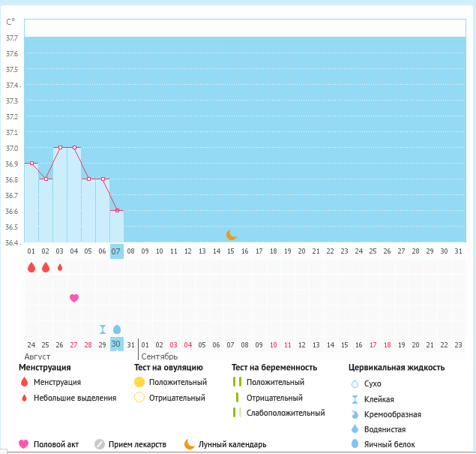Click the 'Прием лекарств' legend icon
Screen dimensions: 476x454
pyautogui.click(x=99, y=443)
